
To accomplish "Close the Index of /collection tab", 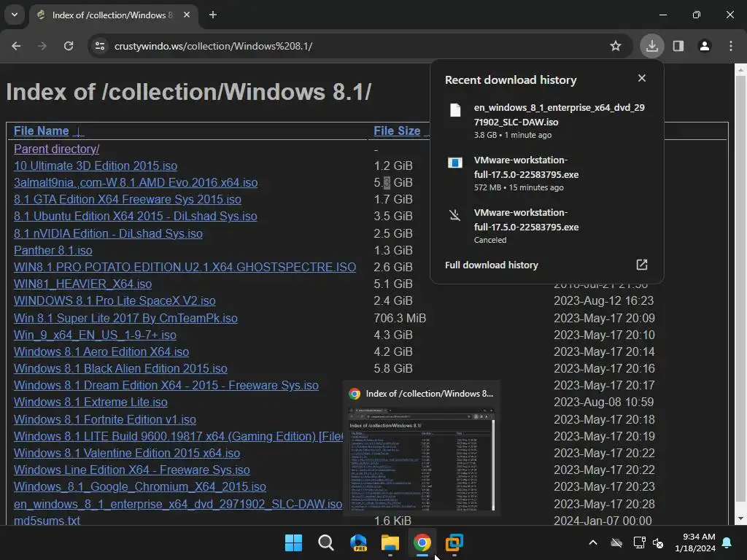I will click(187, 15).
